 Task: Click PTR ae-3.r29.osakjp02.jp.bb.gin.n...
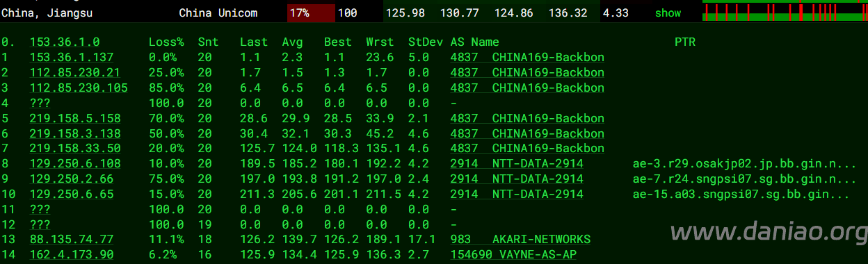745,164
